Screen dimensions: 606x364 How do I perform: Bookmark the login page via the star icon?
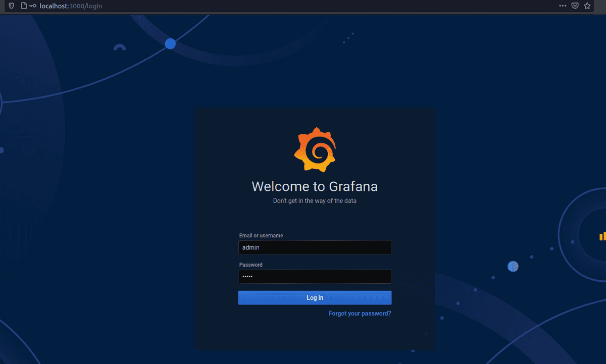[x=587, y=6]
